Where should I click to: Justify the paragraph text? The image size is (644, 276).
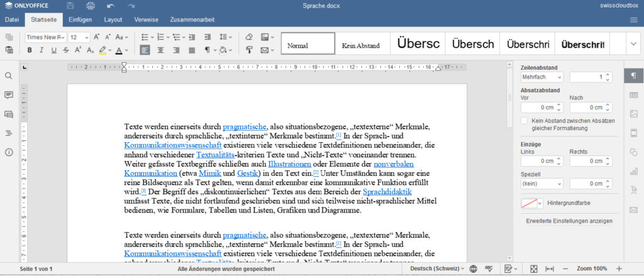pos(192,50)
